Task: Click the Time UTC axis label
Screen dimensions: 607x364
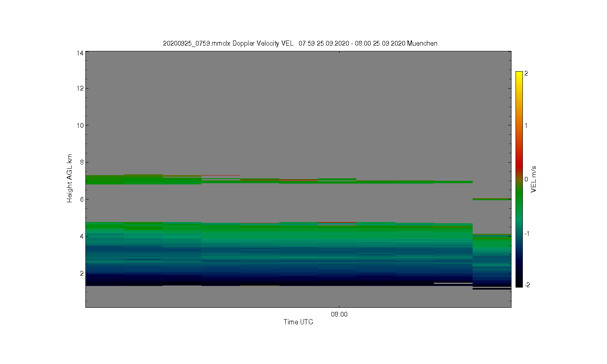Action: point(298,322)
